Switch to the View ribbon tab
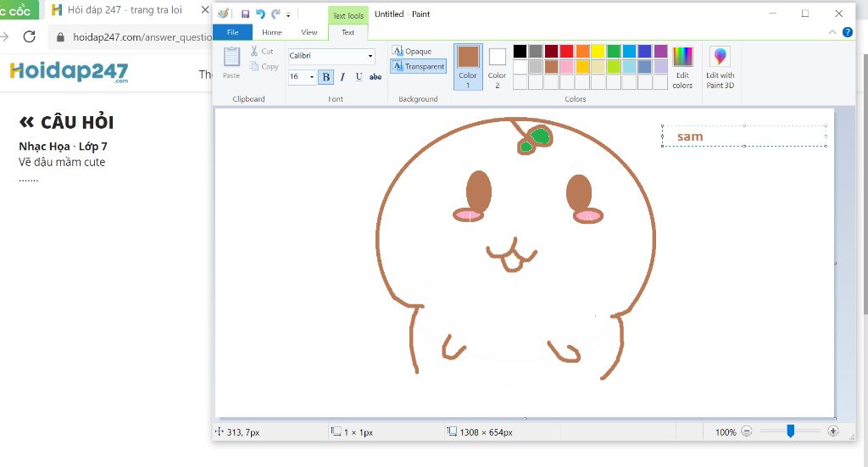The height and width of the screenshot is (467, 868). coord(309,32)
